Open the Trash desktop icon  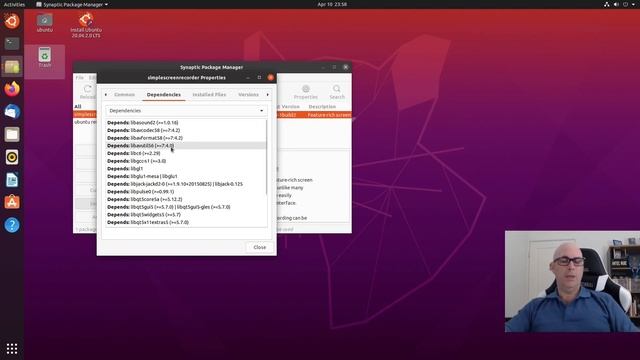point(44,58)
